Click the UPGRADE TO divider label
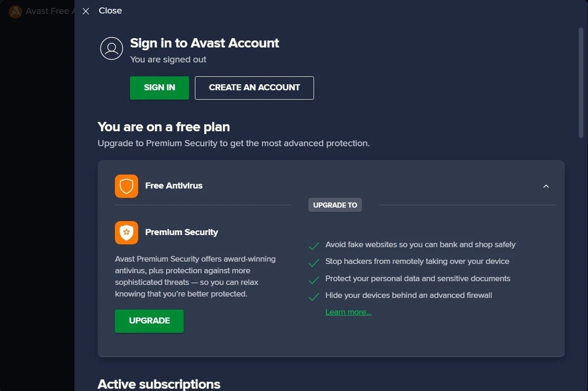This screenshot has width=588, height=391. tap(334, 205)
